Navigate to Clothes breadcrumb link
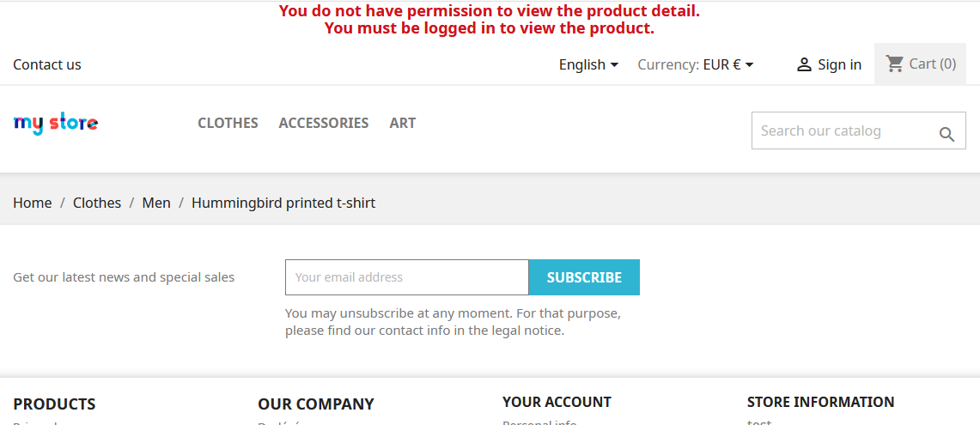 click(x=97, y=203)
